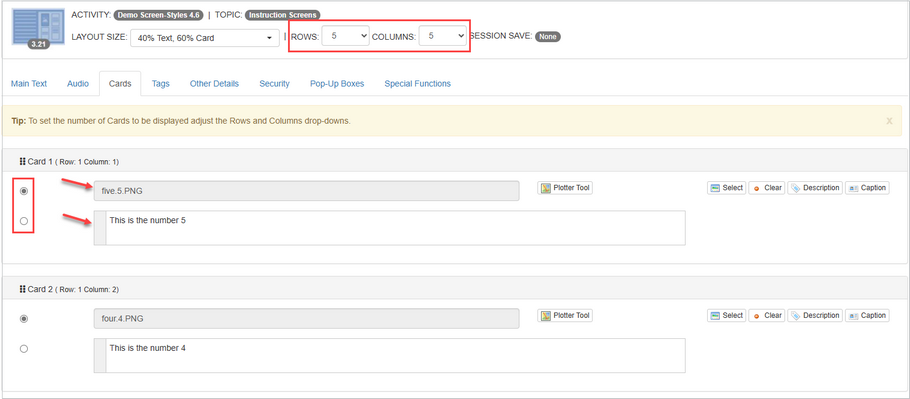Click the four.4.PNG file field

306,318
